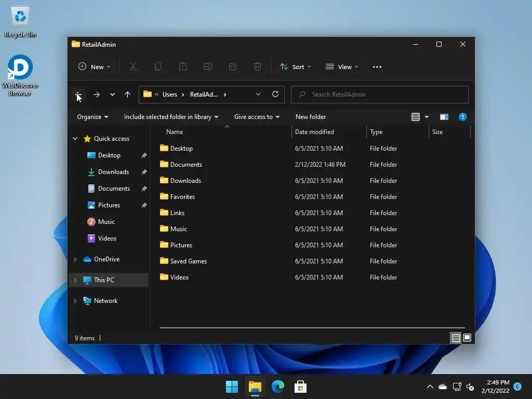Viewport: 532px width, 399px height.
Task: Go forward using the forward arrow
Action: (96, 95)
